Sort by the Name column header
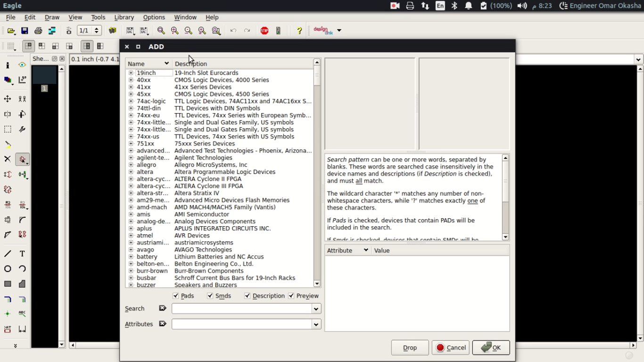The height and width of the screenshot is (362, 644). click(149, 64)
